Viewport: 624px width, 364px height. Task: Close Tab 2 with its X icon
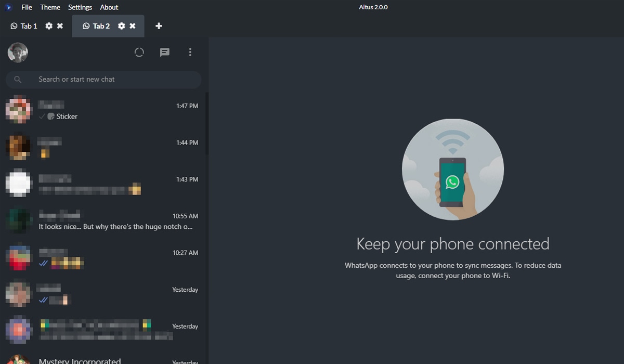[x=133, y=26]
